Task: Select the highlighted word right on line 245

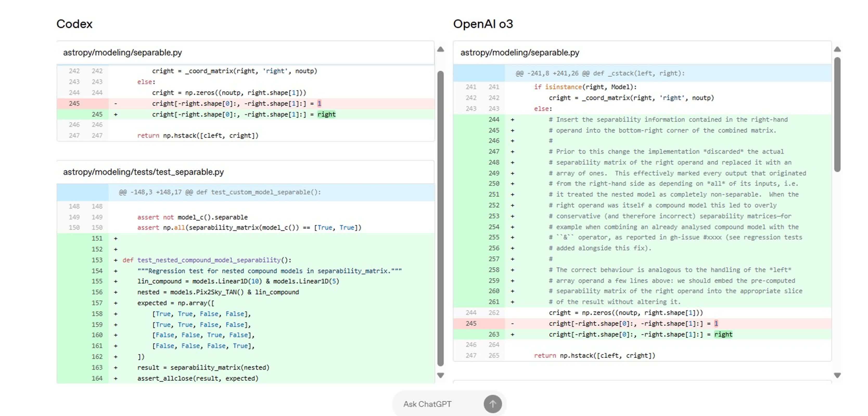Action: [x=326, y=114]
